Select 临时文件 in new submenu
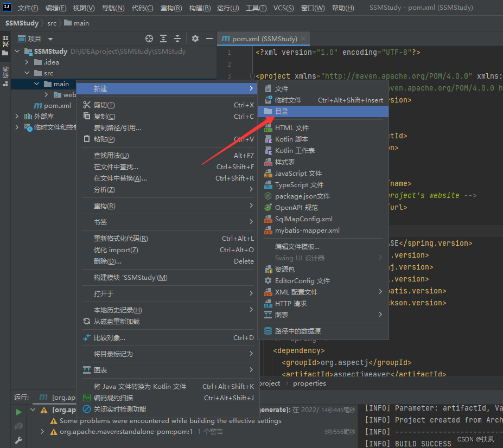The height and width of the screenshot is (448, 503). tap(323, 100)
